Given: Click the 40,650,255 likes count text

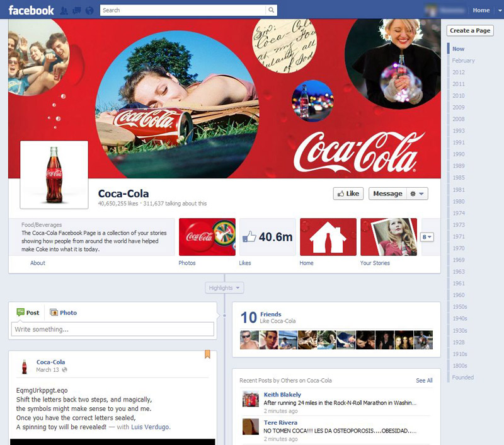Looking at the screenshot, I should click(118, 204).
